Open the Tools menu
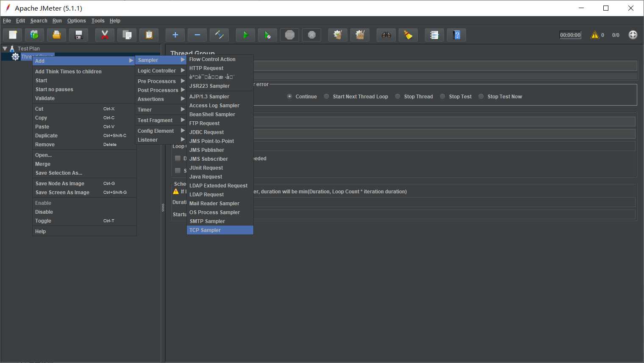This screenshot has width=644, height=363. (x=98, y=21)
